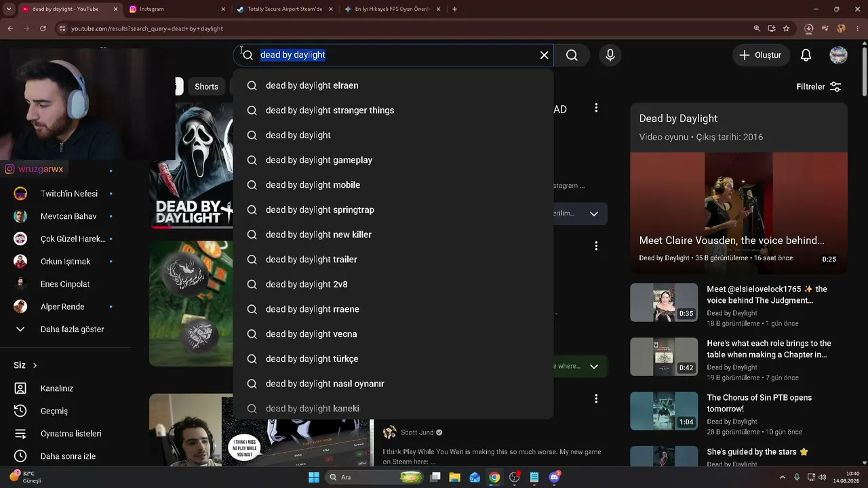Select suggestion 'dead by daylight stranger things'

click(393, 110)
